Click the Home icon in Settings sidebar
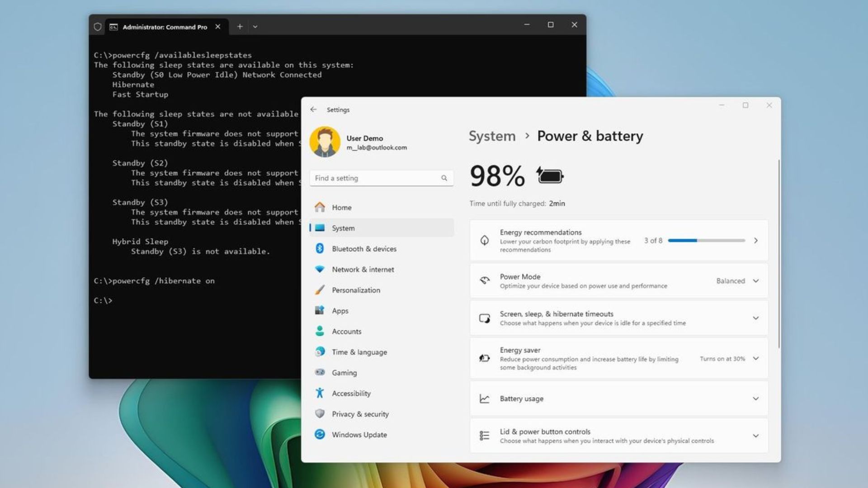The image size is (868, 488). tap(320, 207)
